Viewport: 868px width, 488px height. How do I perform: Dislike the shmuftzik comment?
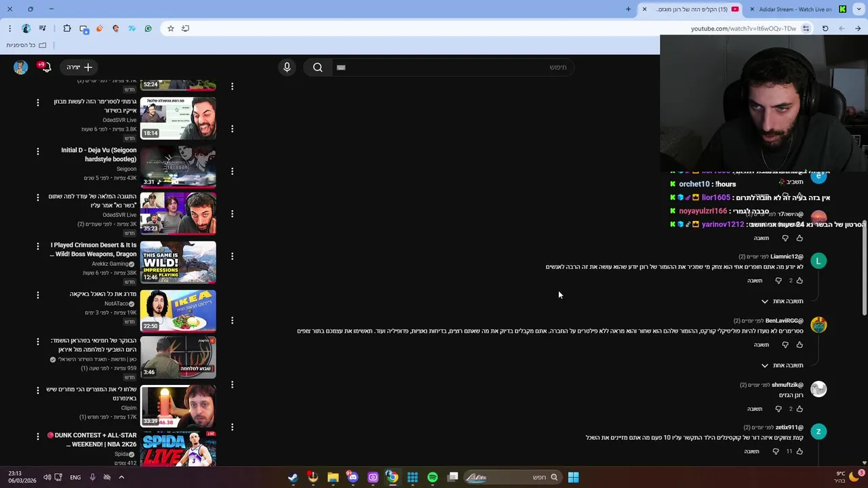778,409
